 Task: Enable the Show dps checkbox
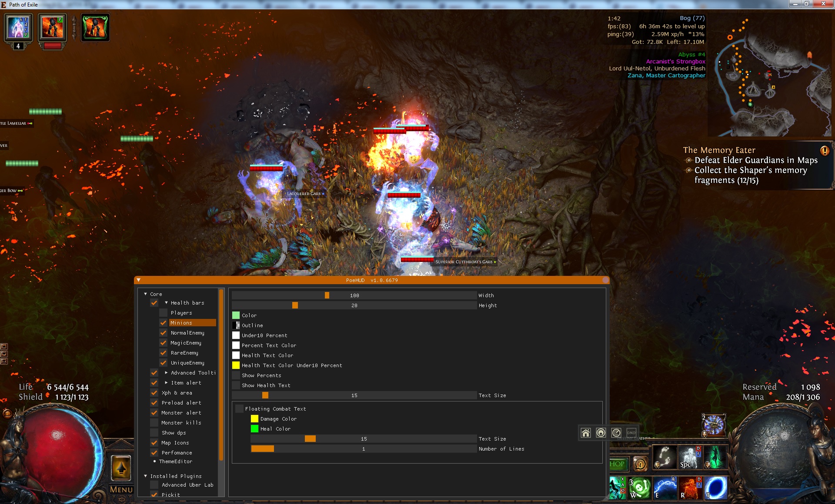pos(154,433)
